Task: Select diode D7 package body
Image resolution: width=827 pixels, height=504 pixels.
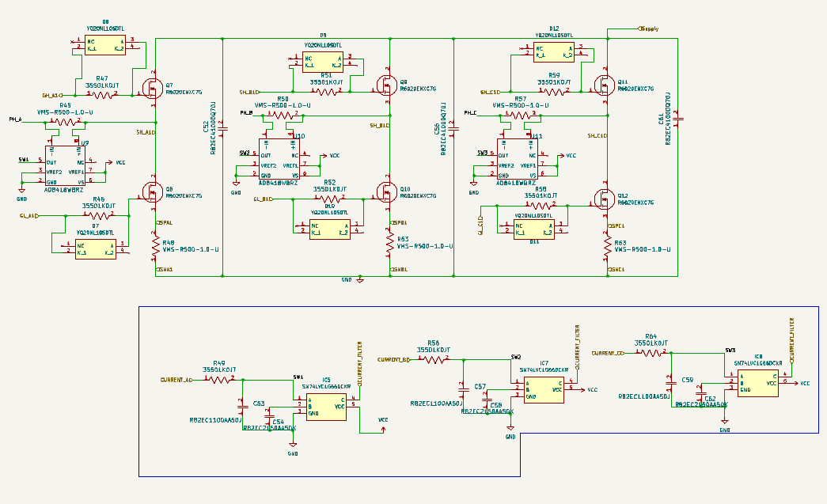Action: [x=96, y=249]
